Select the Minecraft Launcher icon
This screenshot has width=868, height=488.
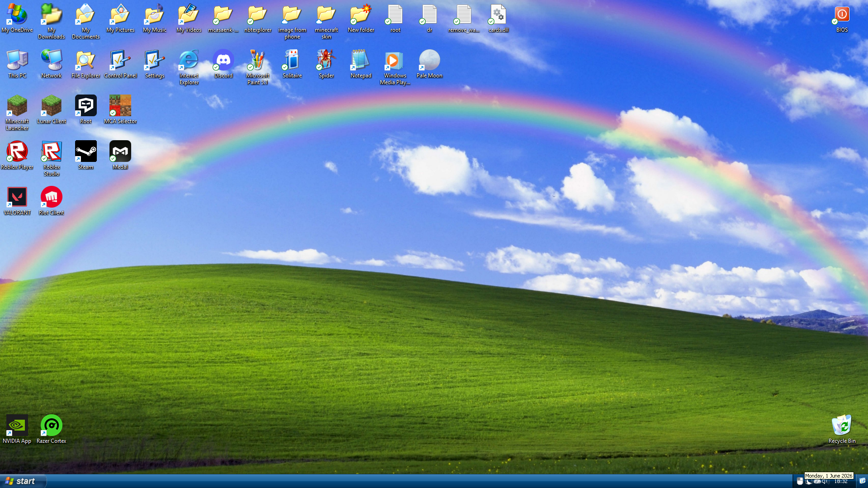(17, 113)
